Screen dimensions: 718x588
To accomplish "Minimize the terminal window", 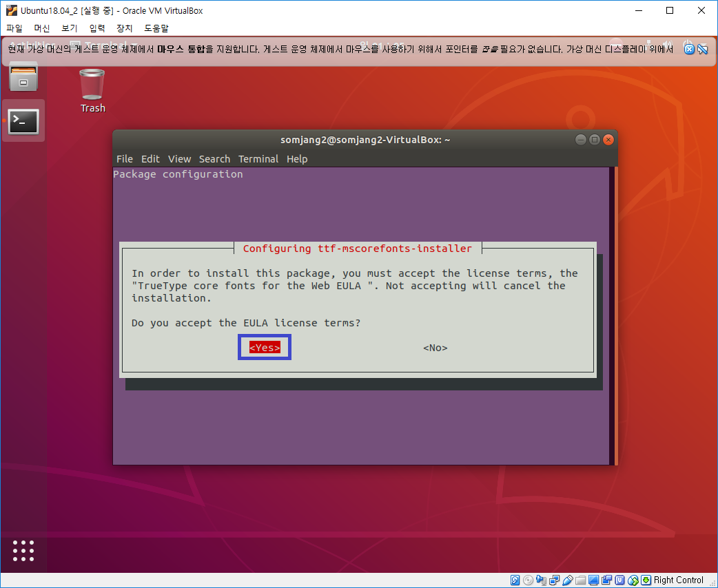I will [x=581, y=140].
